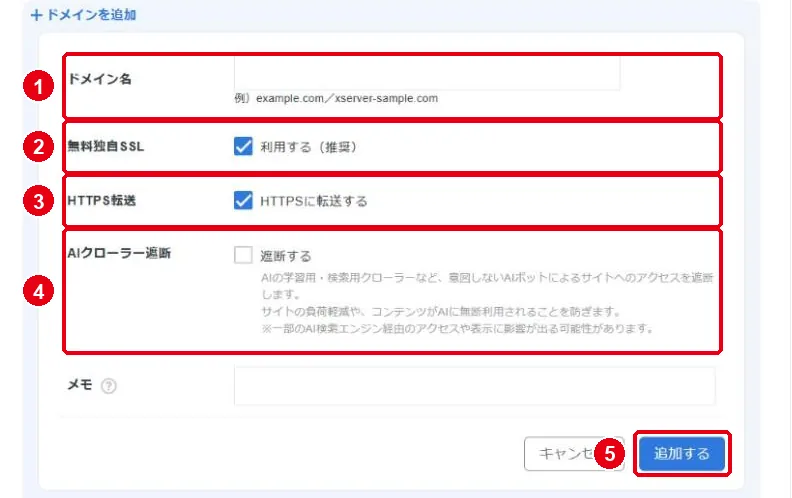Screen dimensions: 792x498
Task: Click the ドメイン名 input field
Action: [x=427, y=74]
